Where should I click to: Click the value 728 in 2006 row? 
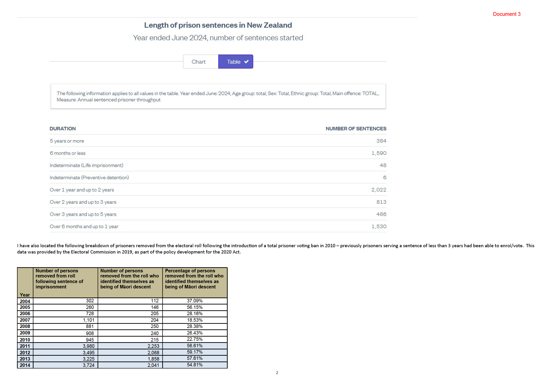coord(90,314)
